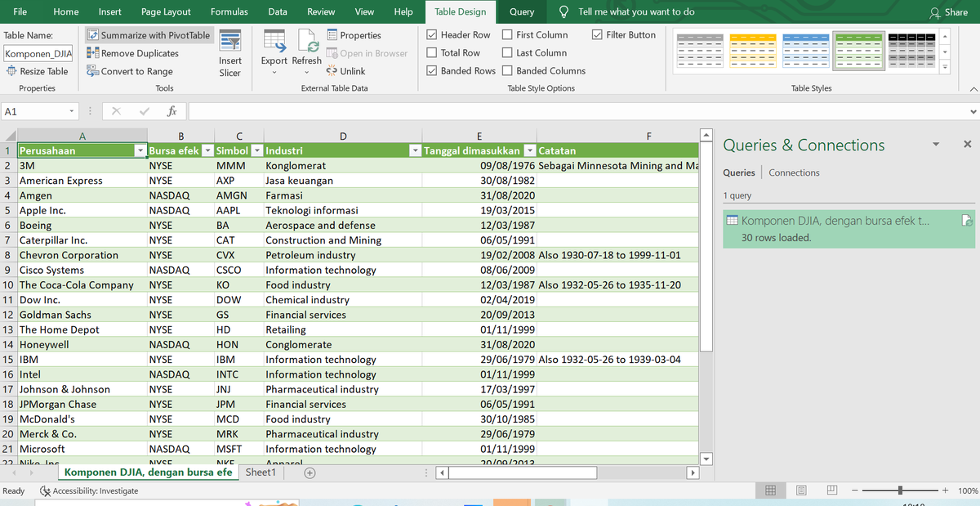Enable Total Row checkbox

(432, 52)
